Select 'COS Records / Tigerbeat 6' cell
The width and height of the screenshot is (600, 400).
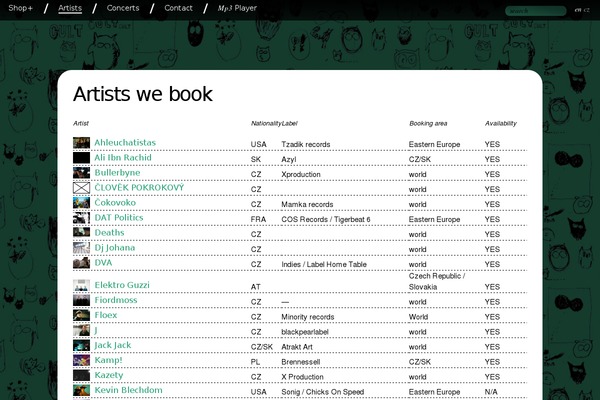tap(326, 219)
